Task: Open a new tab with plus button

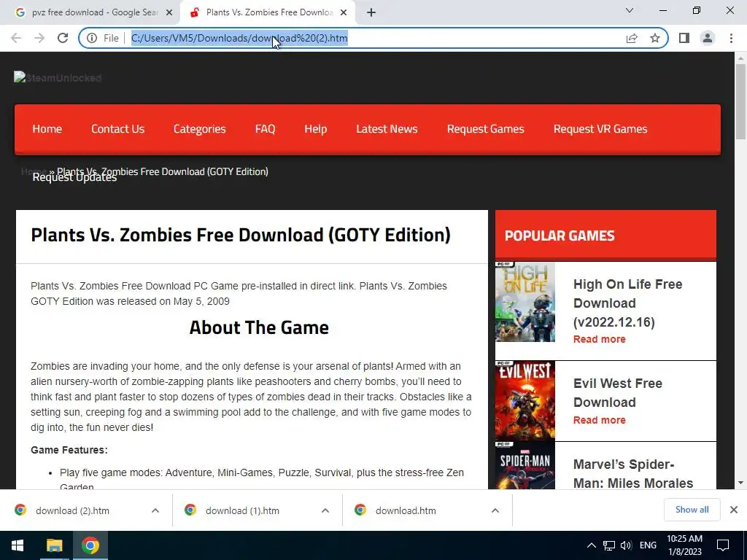Action: pos(371,13)
